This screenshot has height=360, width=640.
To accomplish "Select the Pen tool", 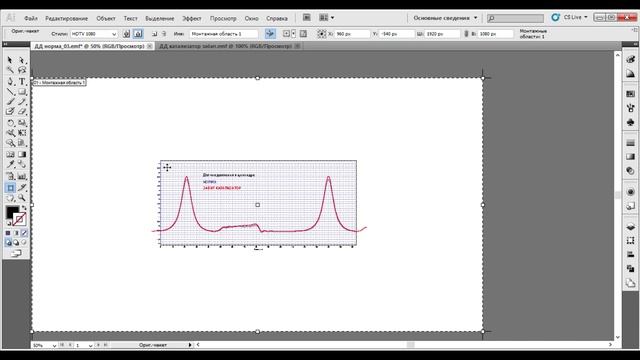I will pyautogui.click(x=10, y=81).
